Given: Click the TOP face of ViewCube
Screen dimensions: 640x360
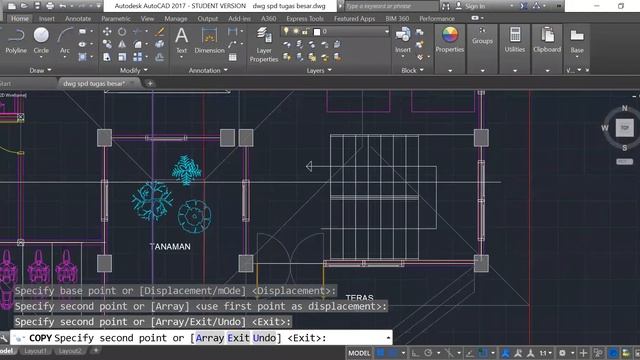Looking at the screenshot, I should [x=624, y=128].
